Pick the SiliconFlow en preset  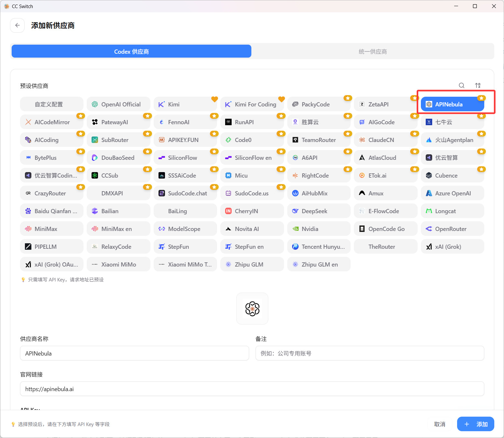pos(252,158)
